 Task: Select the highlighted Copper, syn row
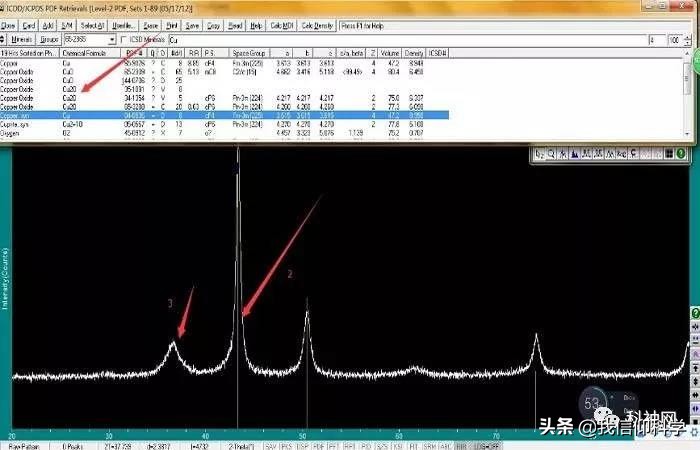click(x=224, y=116)
